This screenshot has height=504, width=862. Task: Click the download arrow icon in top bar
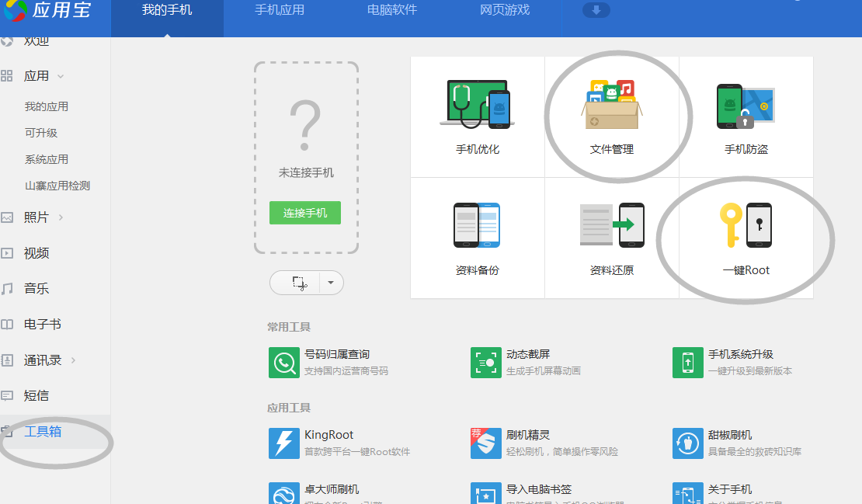click(x=596, y=10)
